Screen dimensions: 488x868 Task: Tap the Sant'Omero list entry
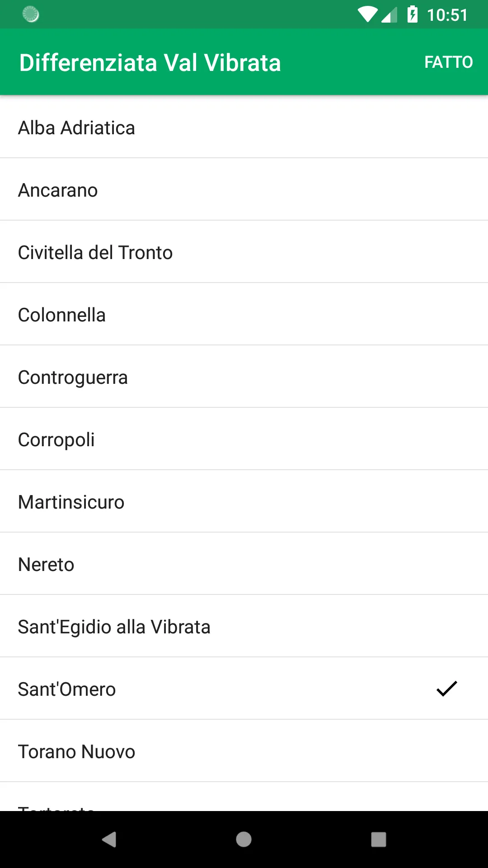(244, 689)
